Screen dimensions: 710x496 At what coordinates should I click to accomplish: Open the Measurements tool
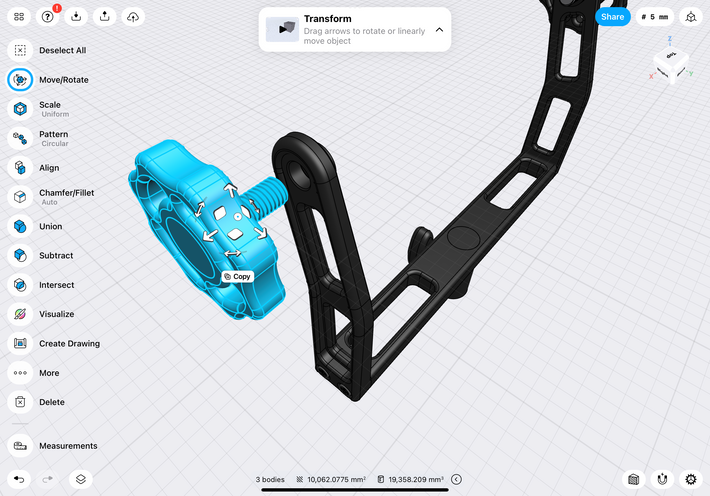pos(20,446)
